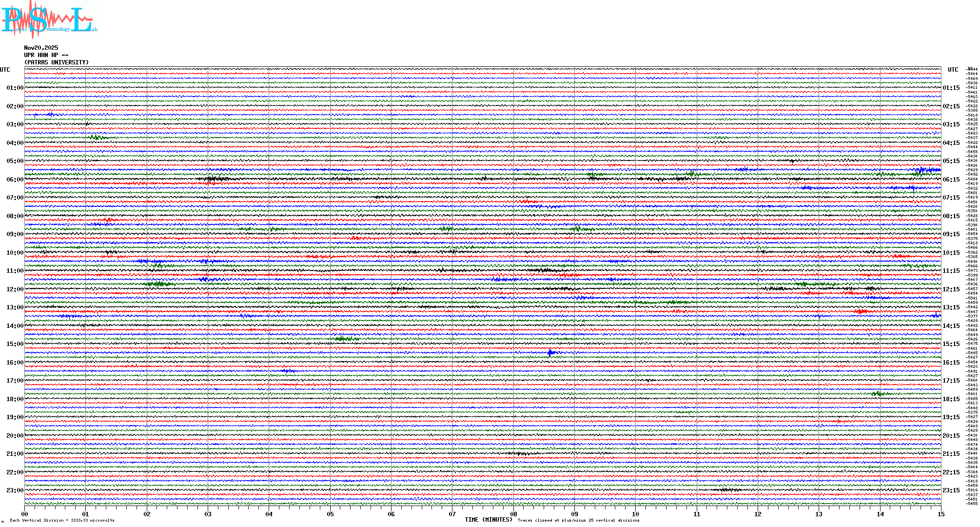Click the 12:00 hour label on left
Viewport: 980px width, 527px height.
coord(15,289)
